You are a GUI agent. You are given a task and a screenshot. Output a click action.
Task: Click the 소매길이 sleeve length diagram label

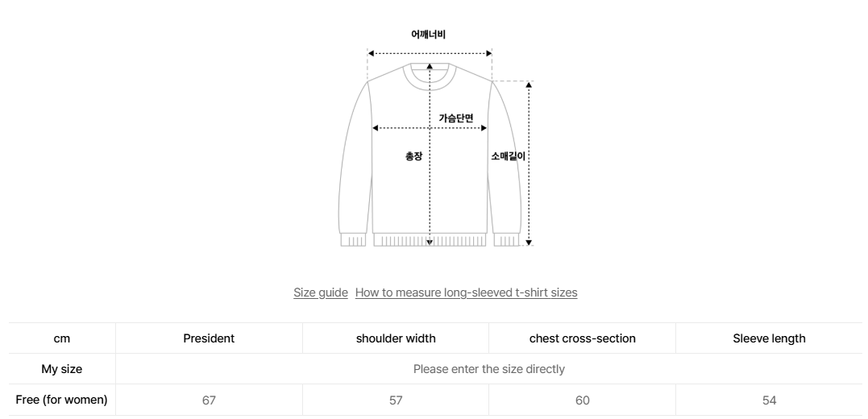tap(508, 156)
